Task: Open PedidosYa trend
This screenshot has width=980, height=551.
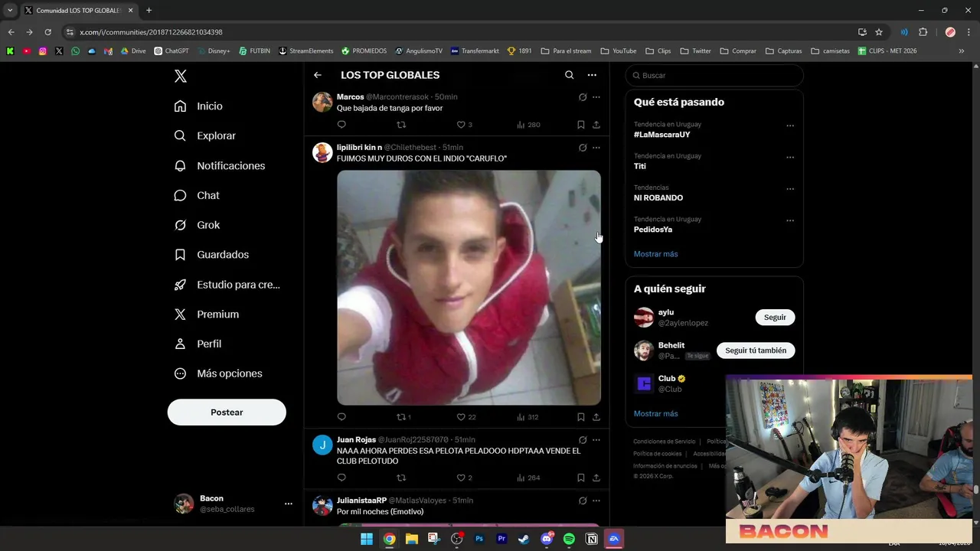Action: pos(653,230)
